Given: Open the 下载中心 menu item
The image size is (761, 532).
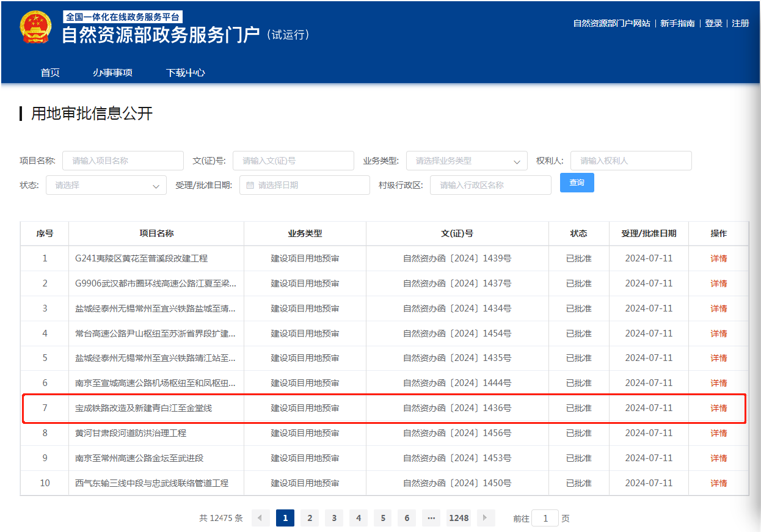Looking at the screenshot, I should (x=185, y=73).
